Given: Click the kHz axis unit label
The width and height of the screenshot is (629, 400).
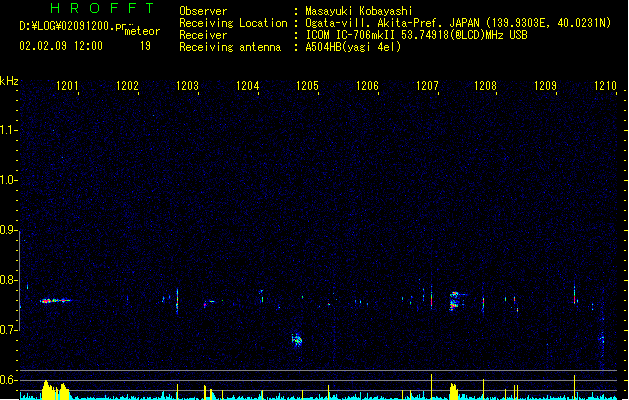Looking at the screenshot, I should click(9, 81).
